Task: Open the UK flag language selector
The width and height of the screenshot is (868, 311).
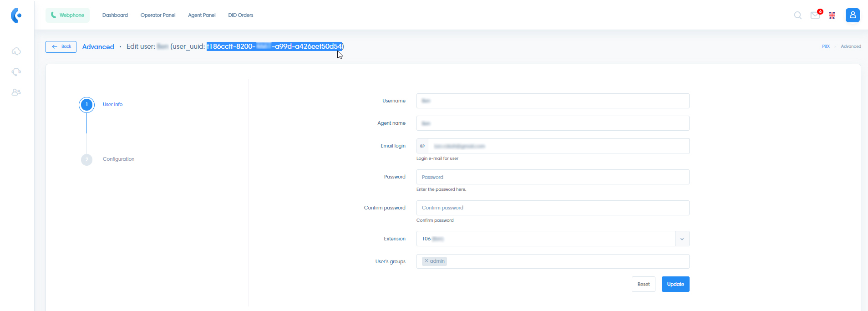Action: click(x=832, y=15)
